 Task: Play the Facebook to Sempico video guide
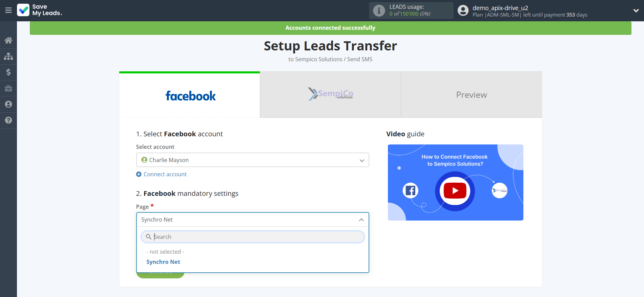click(455, 191)
